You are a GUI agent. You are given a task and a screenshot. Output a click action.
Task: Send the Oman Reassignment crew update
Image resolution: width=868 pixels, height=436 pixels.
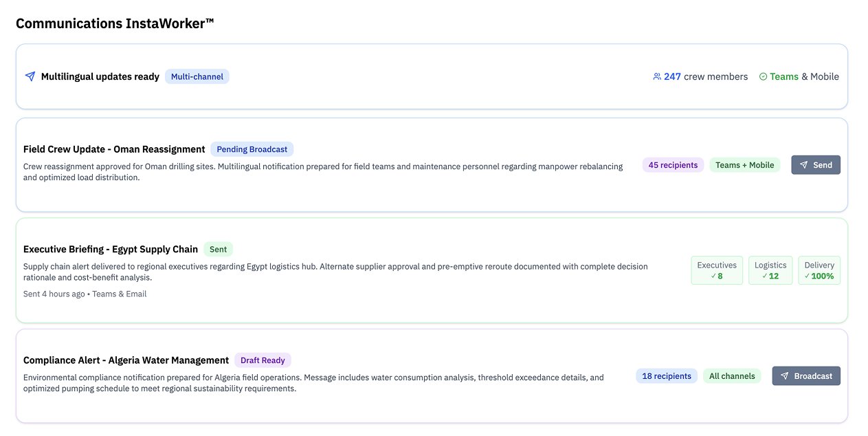(x=815, y=165)
